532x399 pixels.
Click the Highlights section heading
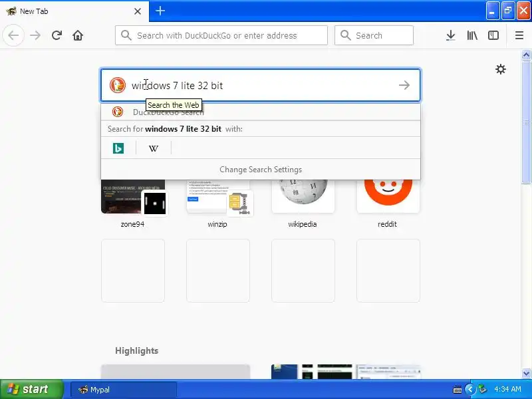tap(137, 350)
